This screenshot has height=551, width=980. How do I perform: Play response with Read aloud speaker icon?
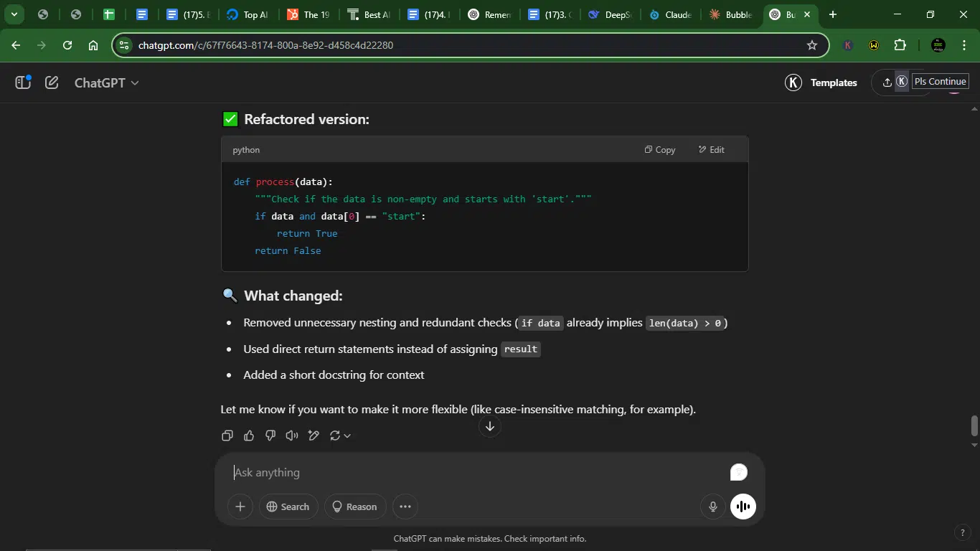pos(292,435)
